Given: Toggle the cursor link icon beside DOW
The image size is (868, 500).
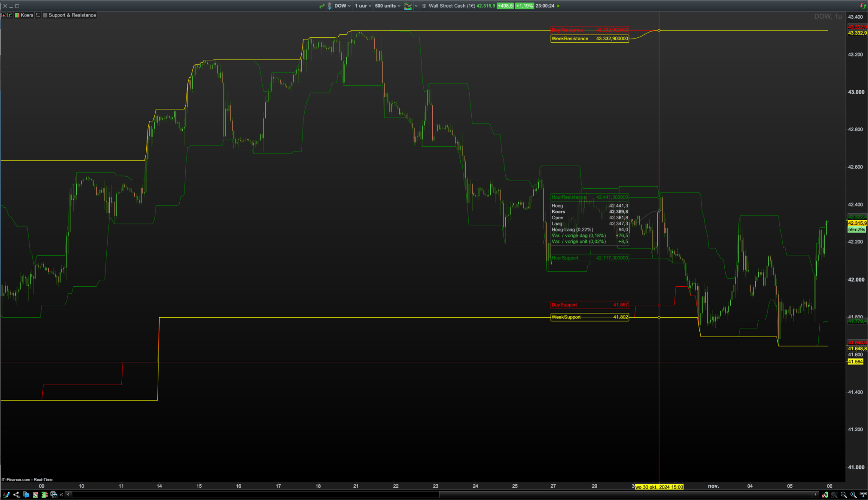Looking at the screenshot, I should pos(329,6).
